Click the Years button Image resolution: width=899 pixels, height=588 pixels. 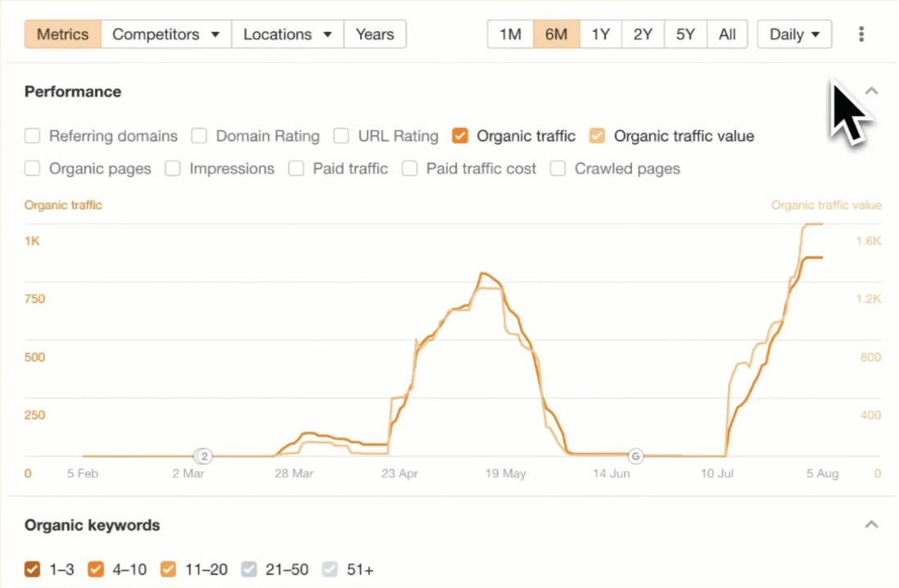pos(374,34)
